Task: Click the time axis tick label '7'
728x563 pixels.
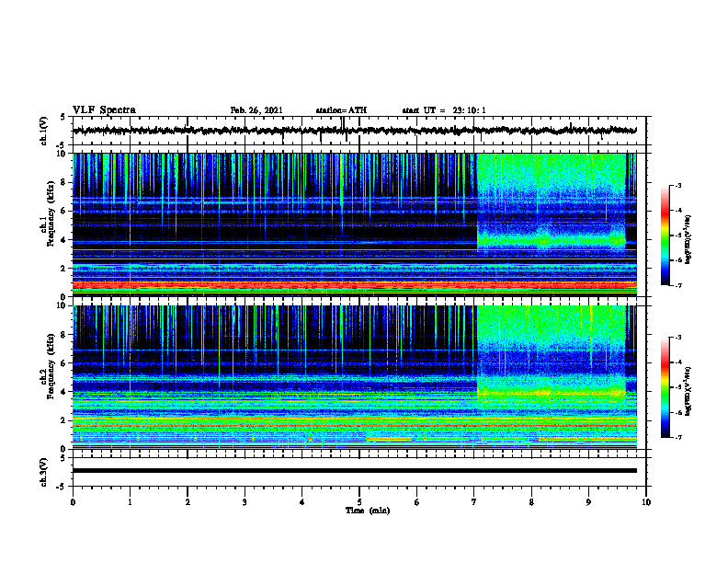Action: (474, 502)
